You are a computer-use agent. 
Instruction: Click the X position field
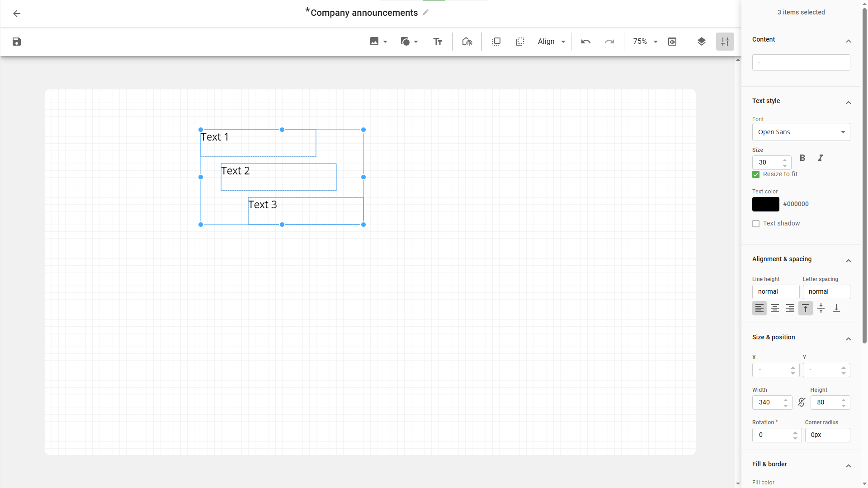[x=776, y=370]
